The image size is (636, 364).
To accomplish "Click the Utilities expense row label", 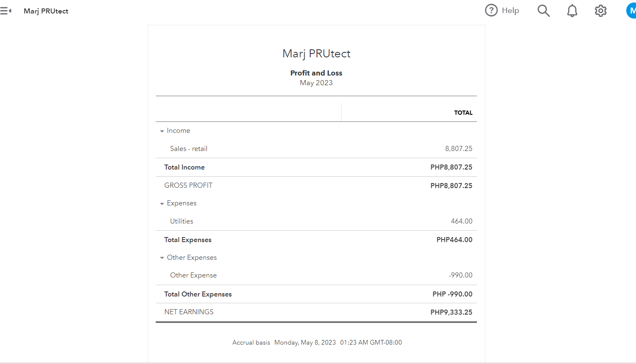I will coord(181,221).
